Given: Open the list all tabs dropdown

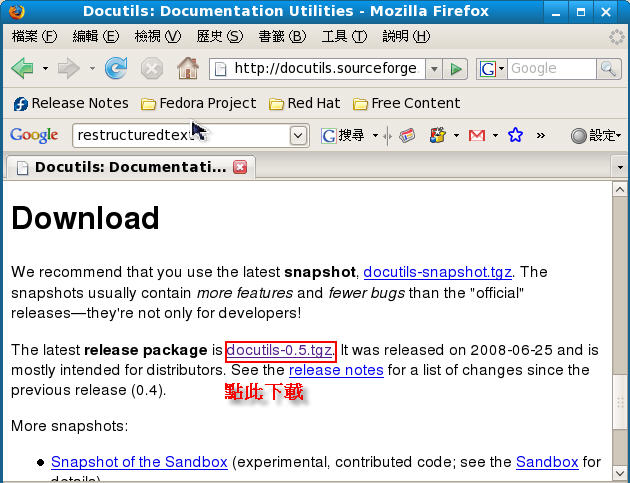Looking at the screenshot, I should coord(620,167).
